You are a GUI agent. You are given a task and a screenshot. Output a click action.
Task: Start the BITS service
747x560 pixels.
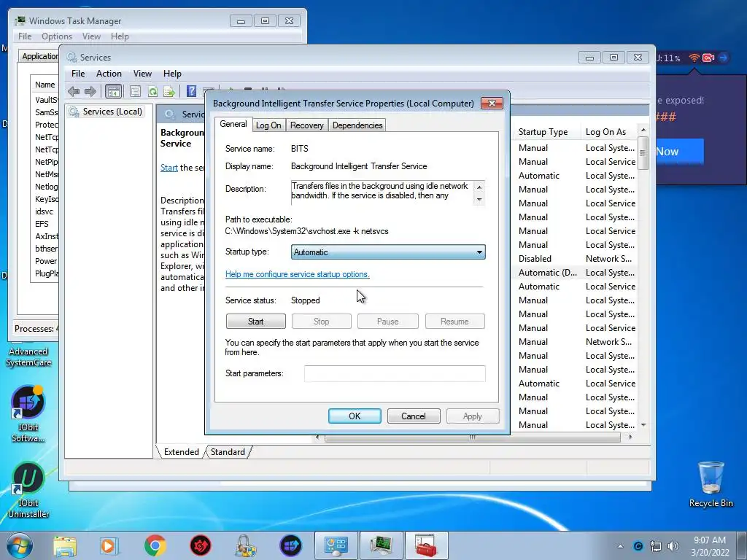[256, 322]
